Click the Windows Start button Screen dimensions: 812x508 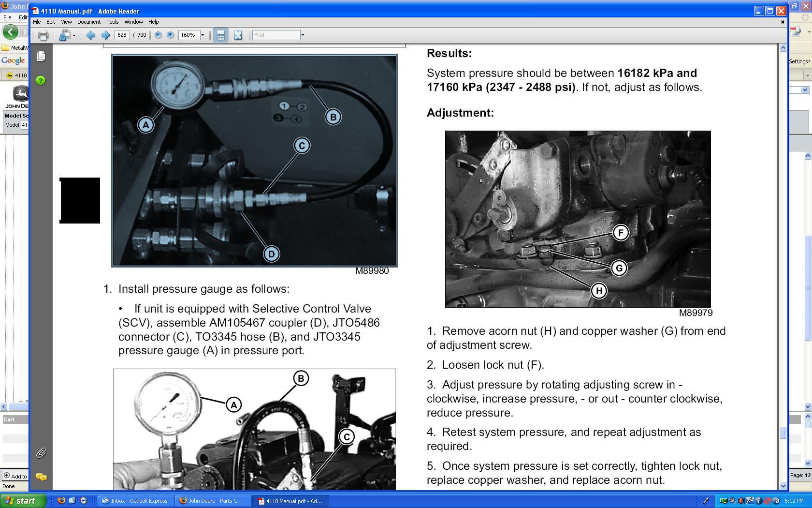[x=23, y=501]
